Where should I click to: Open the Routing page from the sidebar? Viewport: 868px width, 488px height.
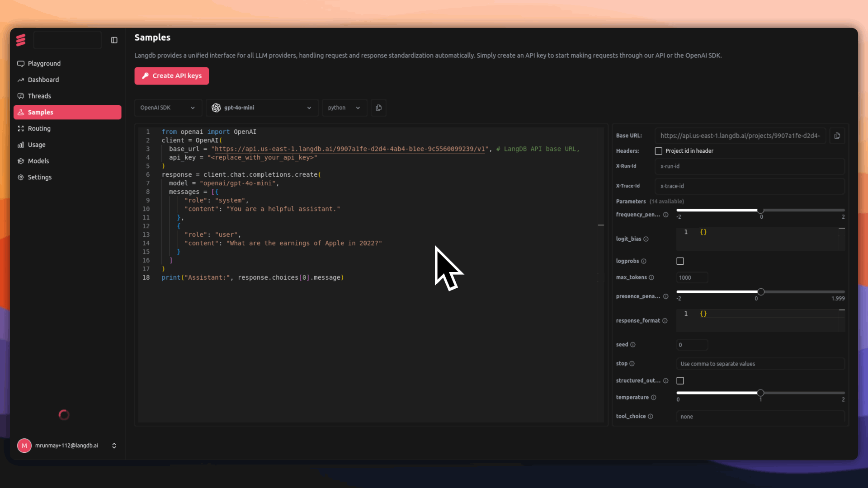click(x=39, y=129)
